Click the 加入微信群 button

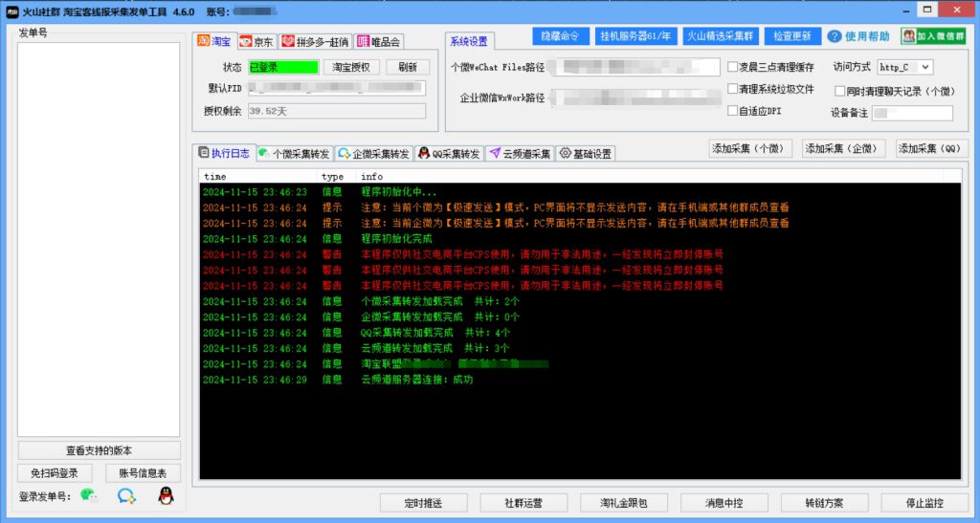933,36
